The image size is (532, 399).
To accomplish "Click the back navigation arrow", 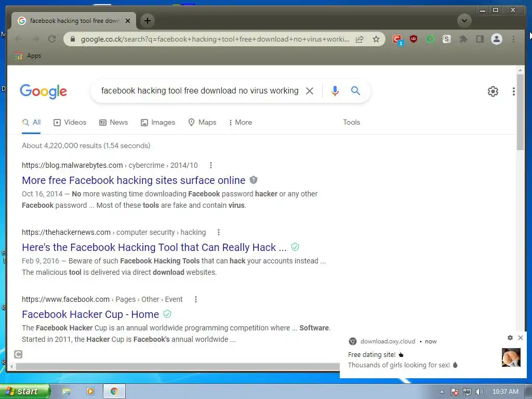I will coord(19,39).
